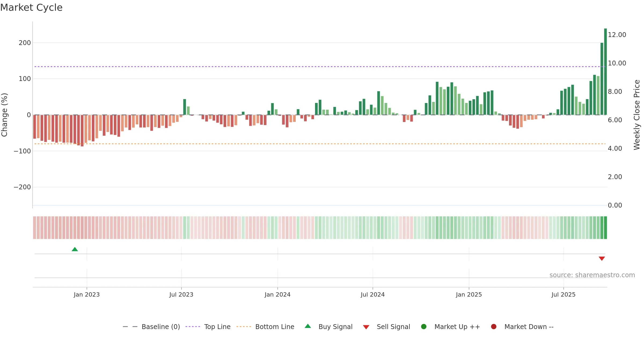Click the 2.00 price axis value
The height and width of the screenshot is (362, 644).
615,177
